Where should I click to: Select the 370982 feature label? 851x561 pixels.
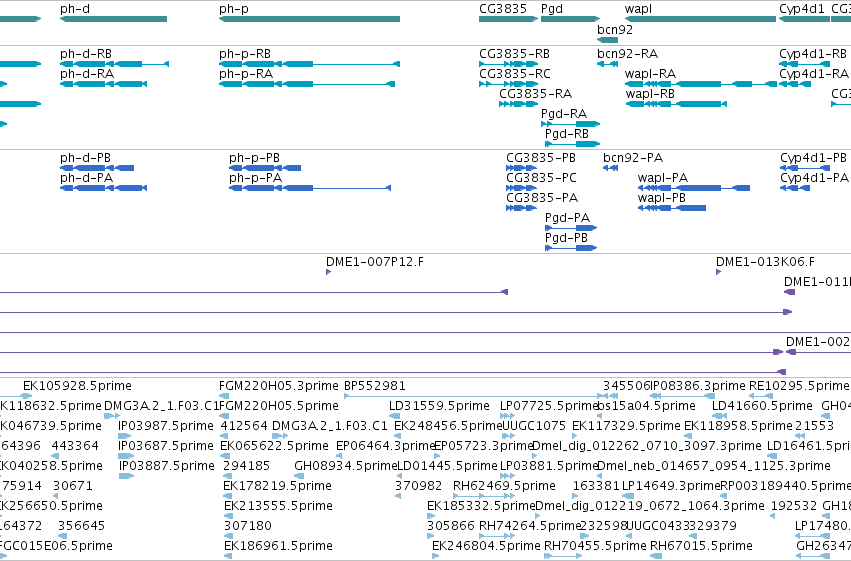coord(418,486)
